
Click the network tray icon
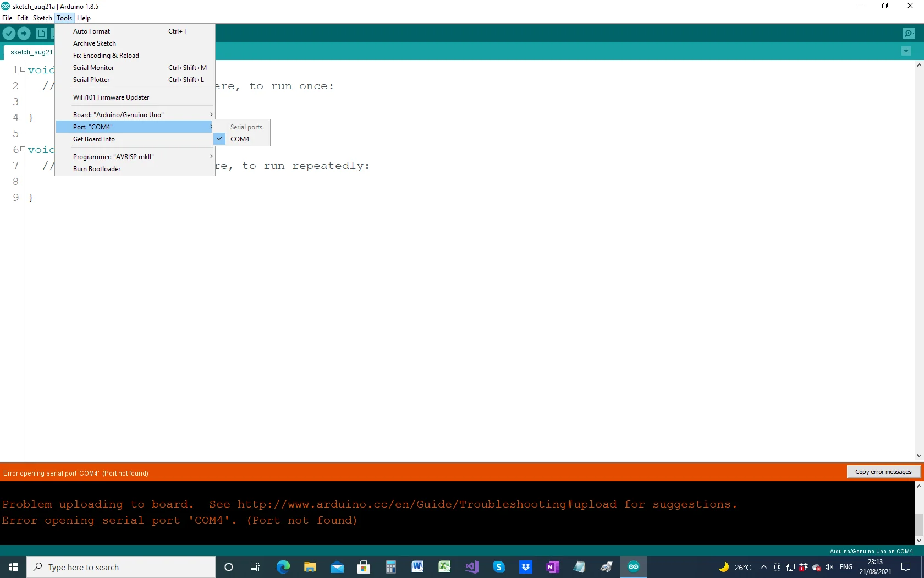click(x=790, y=567)
